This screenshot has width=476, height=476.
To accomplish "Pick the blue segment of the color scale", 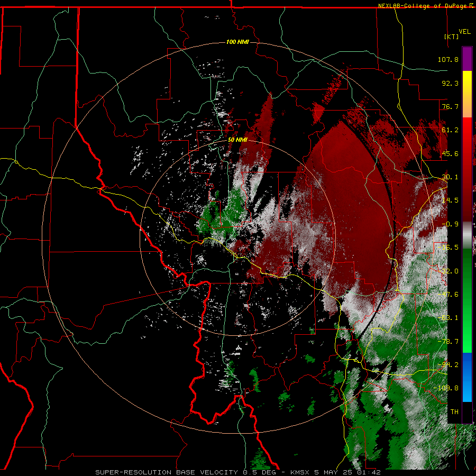I will coord(467,377).
